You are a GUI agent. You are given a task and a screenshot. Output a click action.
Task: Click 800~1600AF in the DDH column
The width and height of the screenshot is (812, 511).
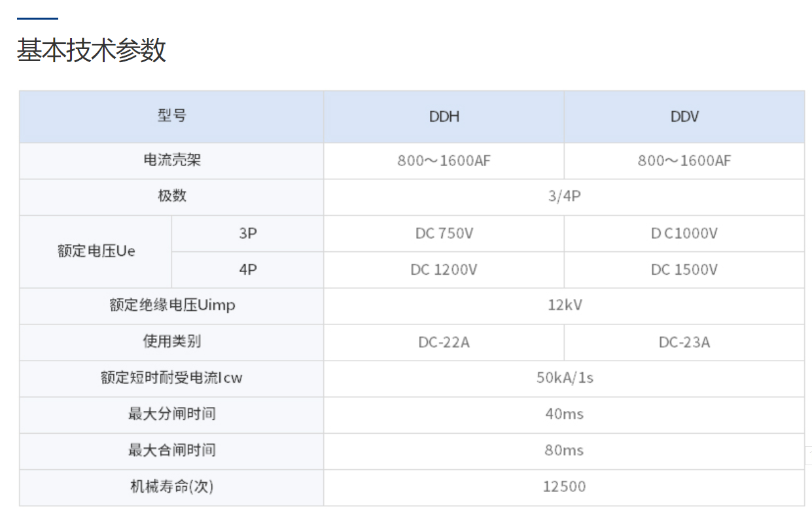pos(444,161)
